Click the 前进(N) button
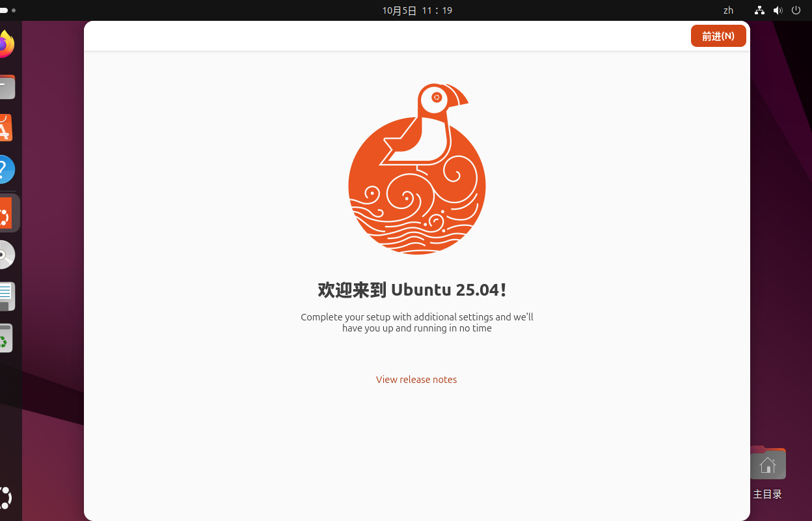The height and width of the screenshot is (521, 812). [x=718, y=36]
